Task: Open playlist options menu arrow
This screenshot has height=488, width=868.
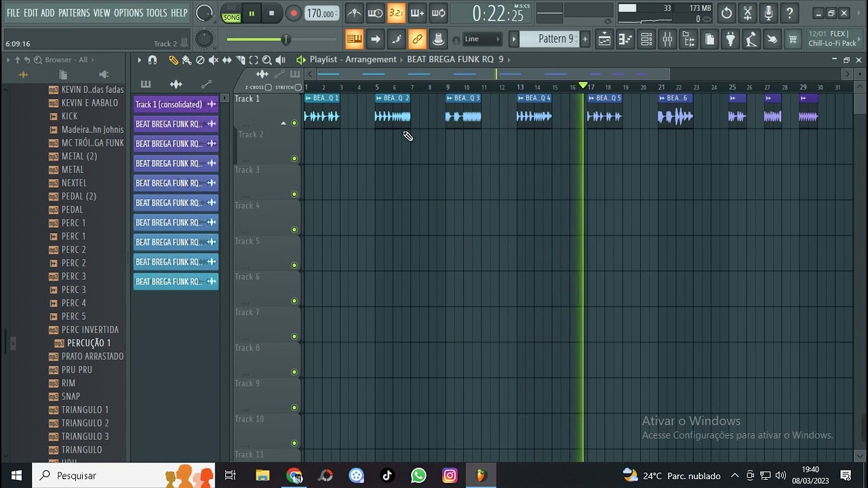Action: click(x=139, y=60)
